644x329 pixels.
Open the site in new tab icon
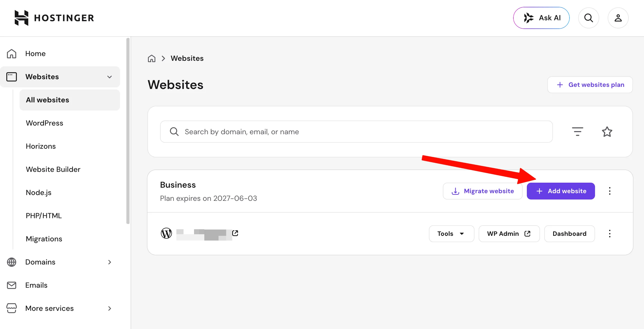235,233
